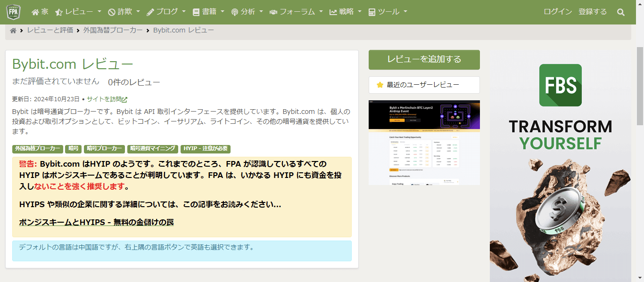Expand the レビュー dropdown menu

(78, 12)
